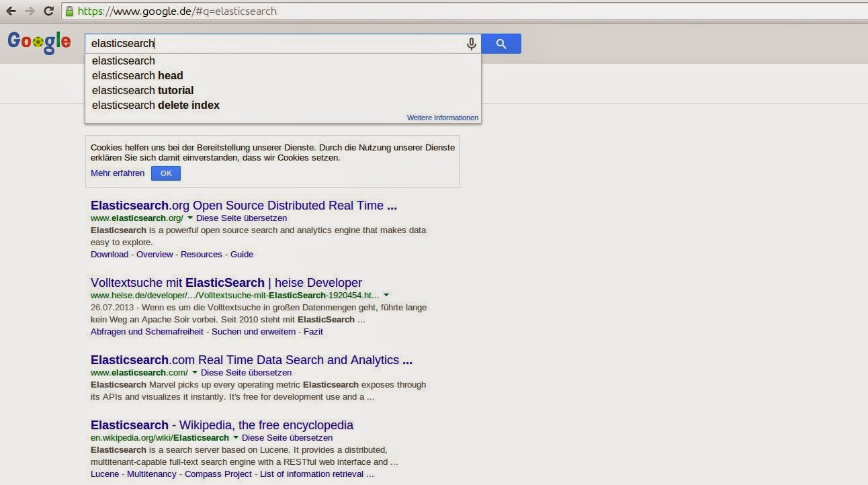Open the 'Fazit' sitelink

pos(313,332)
